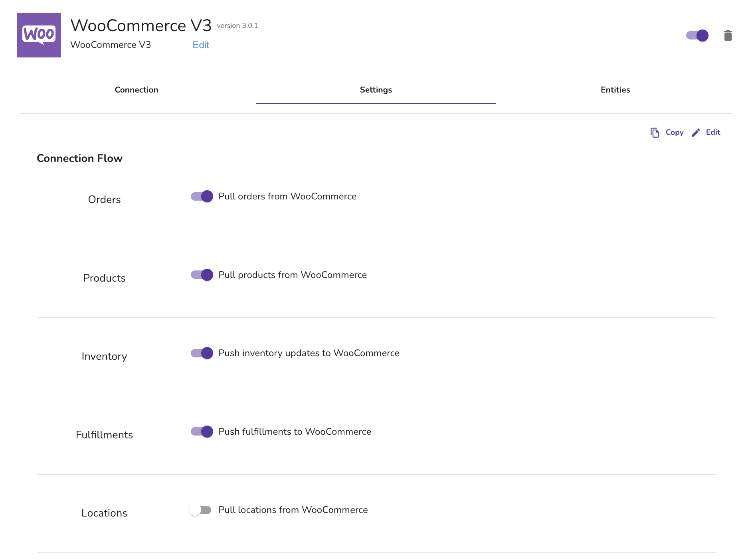752x560 pixels.
Task: Click the Products row label
Action: (x=104, y=278)
